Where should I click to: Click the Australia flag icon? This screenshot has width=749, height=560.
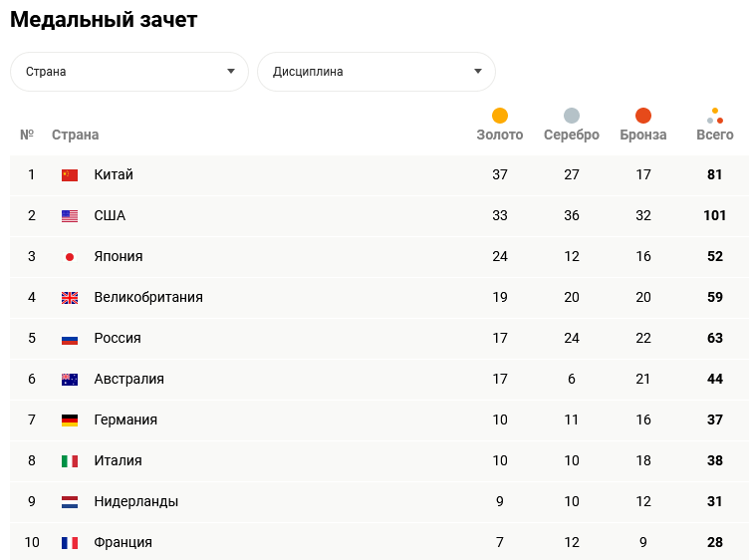70,380
